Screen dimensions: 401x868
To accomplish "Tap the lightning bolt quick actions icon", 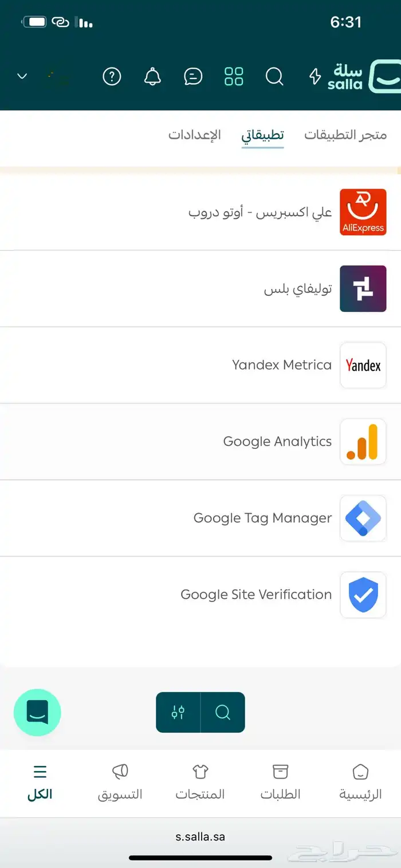I will (x=314, y=76).
